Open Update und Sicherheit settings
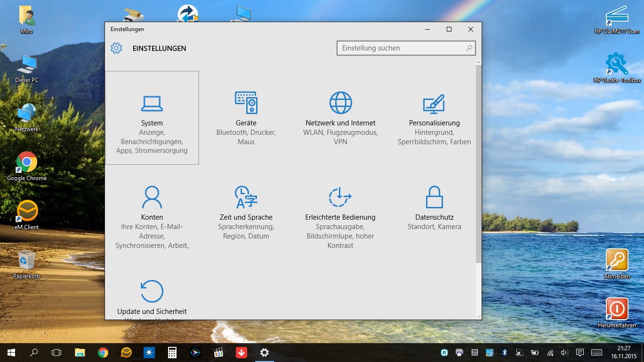 (152, 296)
